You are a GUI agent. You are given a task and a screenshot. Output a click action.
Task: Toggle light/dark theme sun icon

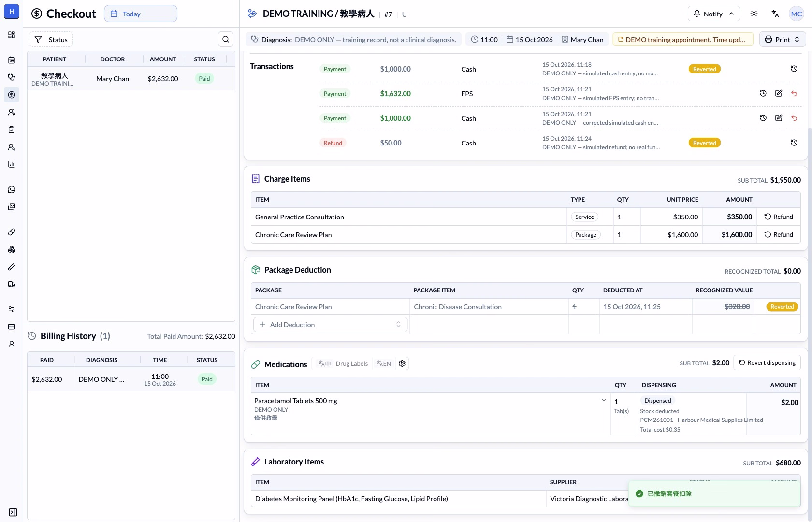click(754, 14)
